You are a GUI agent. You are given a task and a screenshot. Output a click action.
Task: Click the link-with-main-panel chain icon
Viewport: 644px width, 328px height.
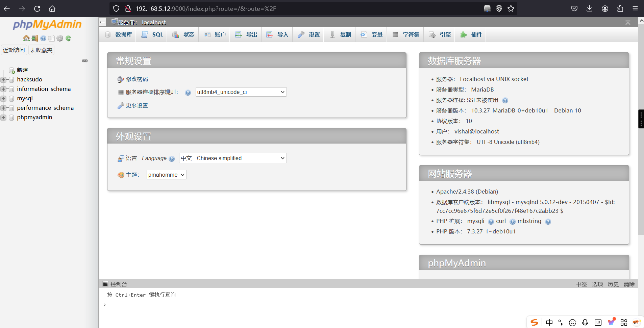85,61
